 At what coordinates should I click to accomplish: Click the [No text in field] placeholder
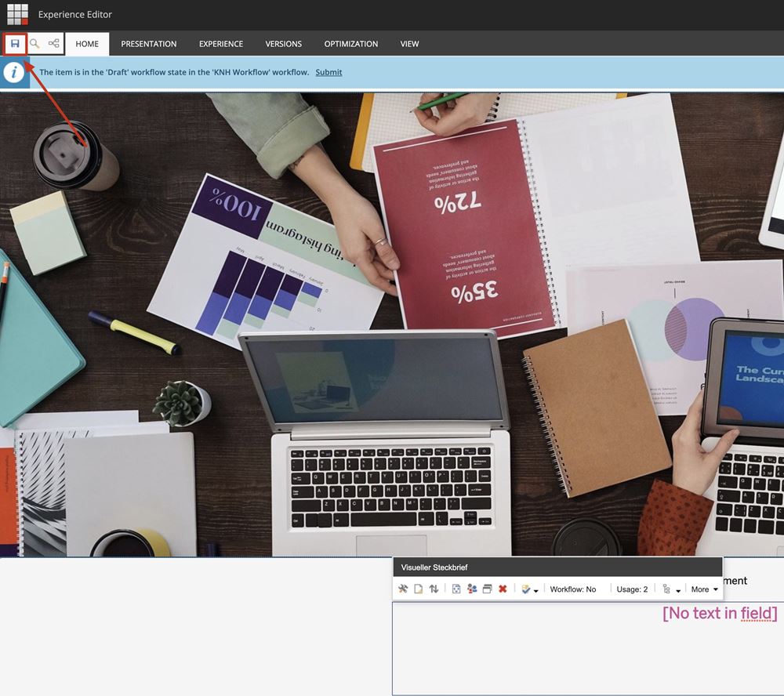point(720,613)
